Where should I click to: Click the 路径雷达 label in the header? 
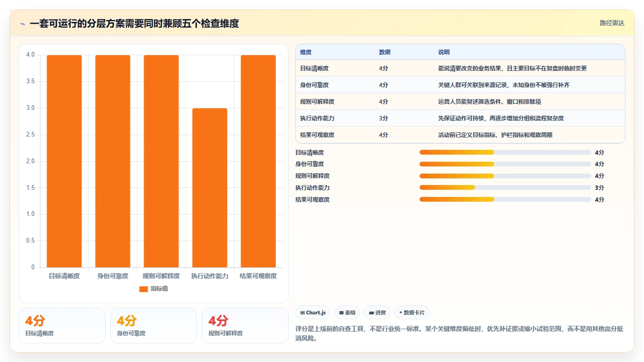(612, 23)
